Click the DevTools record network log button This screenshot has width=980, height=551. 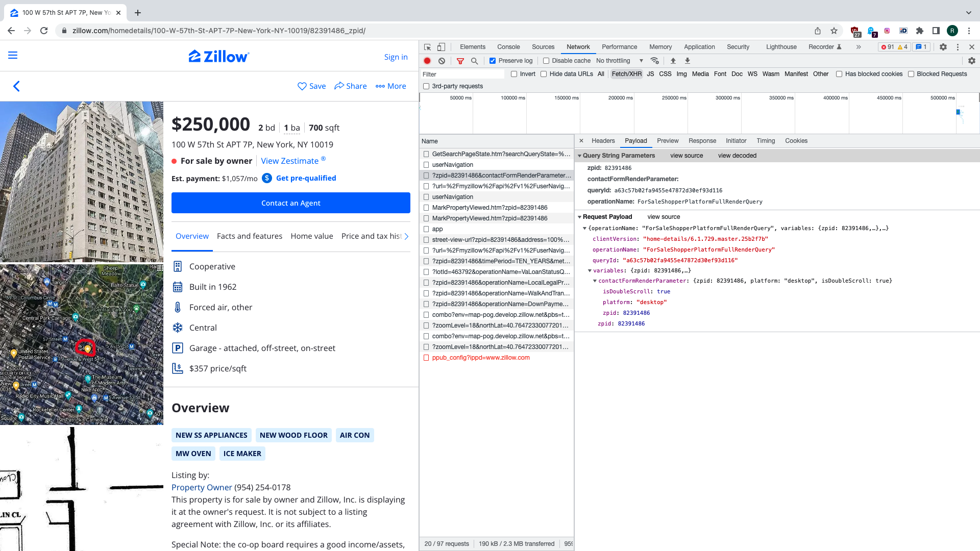(x=427, y=61)
